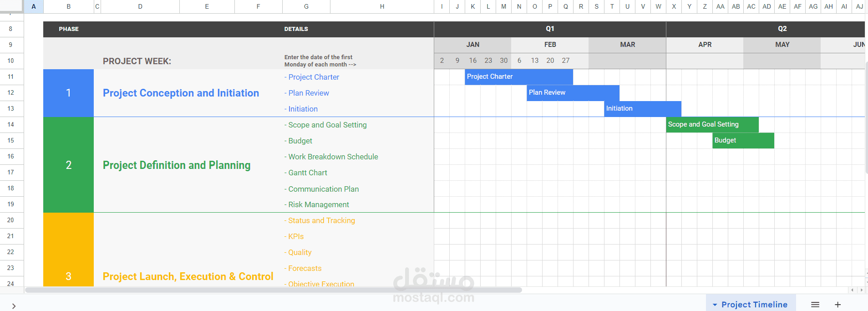
Task: Select January week date 30 cell
Action: [504, 61]
